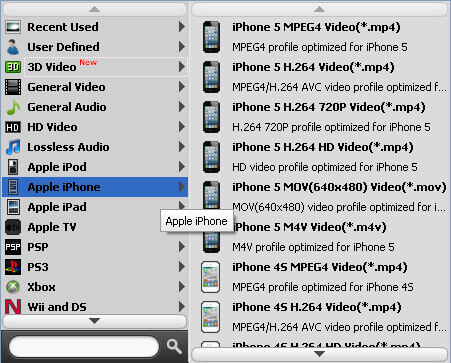Open the General Video category
Viewport: 451px width, 363px height.
point(95,87)
